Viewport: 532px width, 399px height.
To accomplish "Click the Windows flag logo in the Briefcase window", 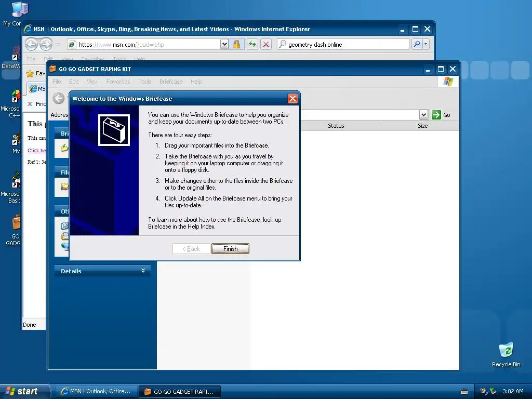I will pyautogui.click(x=448, y=82).
